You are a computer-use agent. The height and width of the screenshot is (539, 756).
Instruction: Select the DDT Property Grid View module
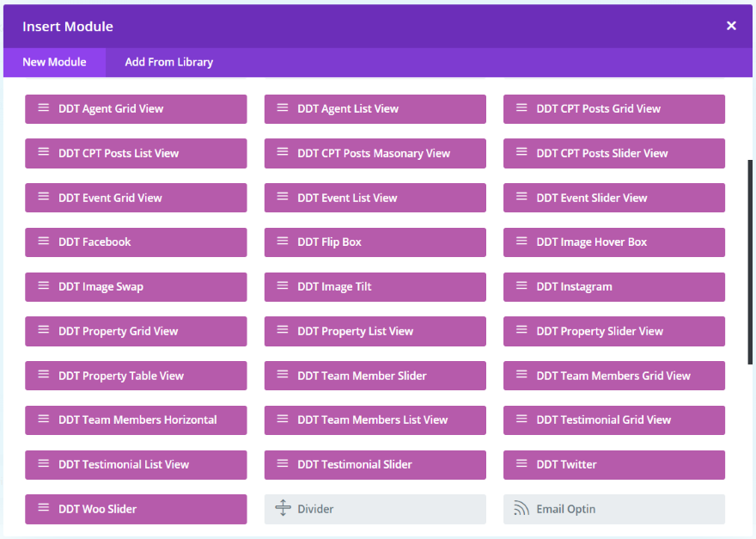tap(136, 332)
